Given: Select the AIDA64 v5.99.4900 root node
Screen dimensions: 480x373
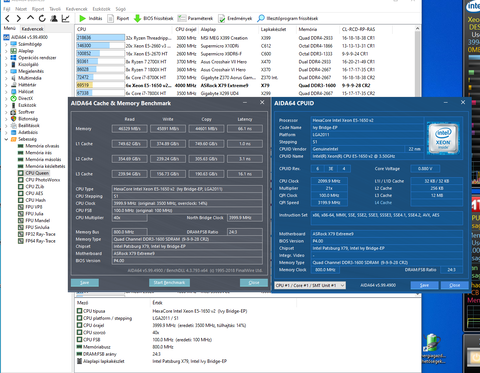Looking at the screenshot, I should pos(26,37).
